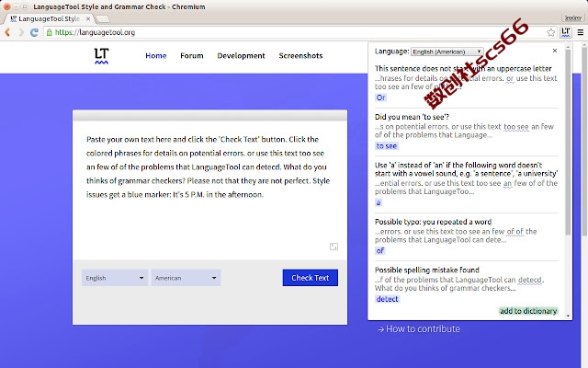Go to the Home page link
The image size is (588, 368).
(156, 55)
